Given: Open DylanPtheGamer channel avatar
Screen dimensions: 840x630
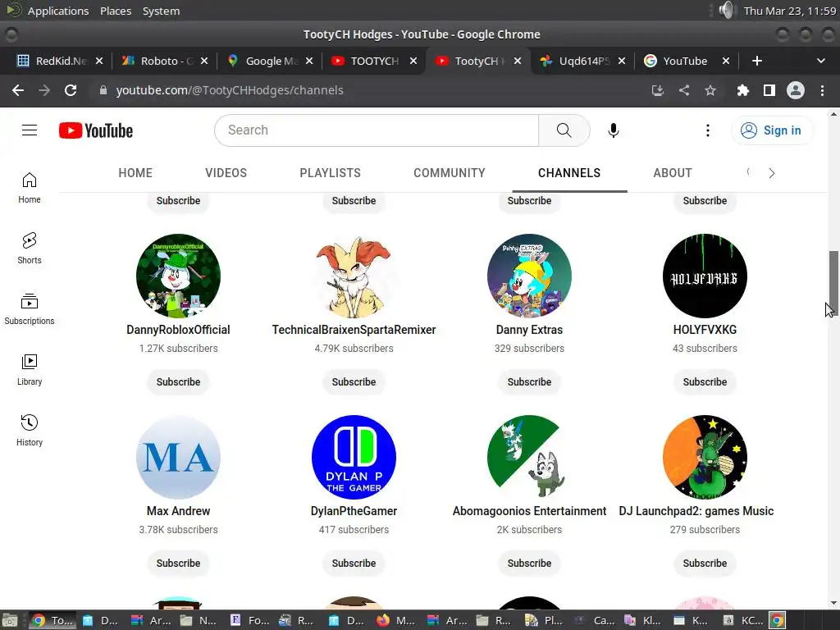Looking at the screenshot, I should (x=354, y=457).
